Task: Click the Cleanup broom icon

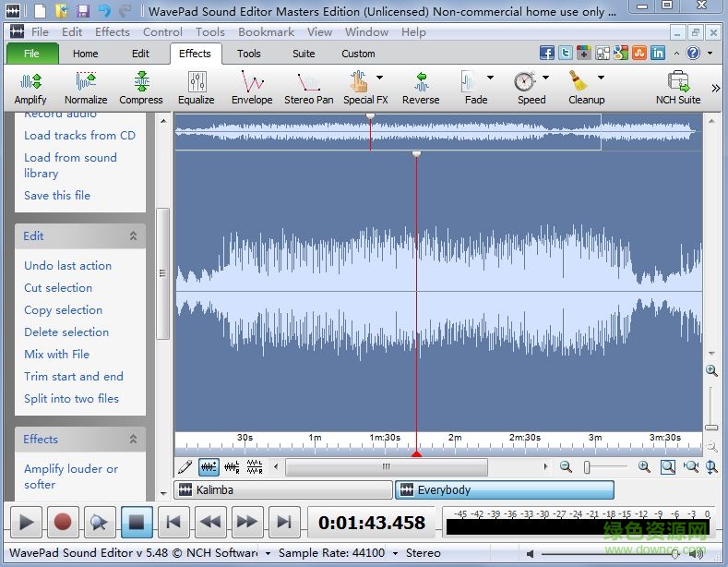Action: tap(579, 82)
